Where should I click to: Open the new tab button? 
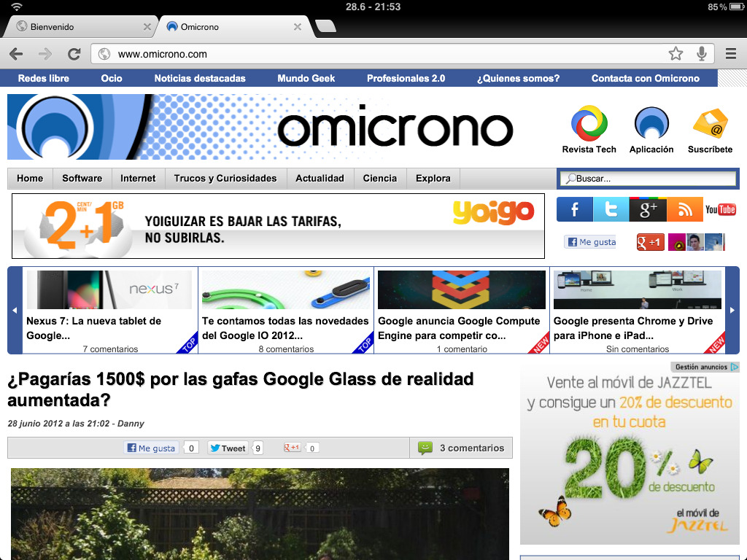326,27
